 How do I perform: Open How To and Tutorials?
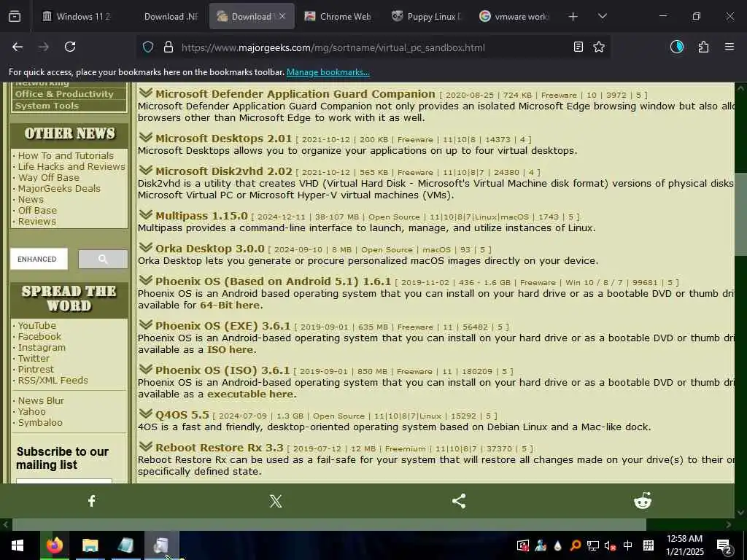click(66, 156)
